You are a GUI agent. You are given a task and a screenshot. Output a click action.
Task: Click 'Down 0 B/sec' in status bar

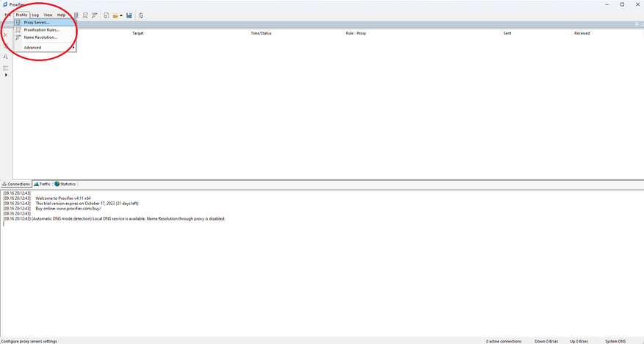pyautogui.click(x=546, y=342)
